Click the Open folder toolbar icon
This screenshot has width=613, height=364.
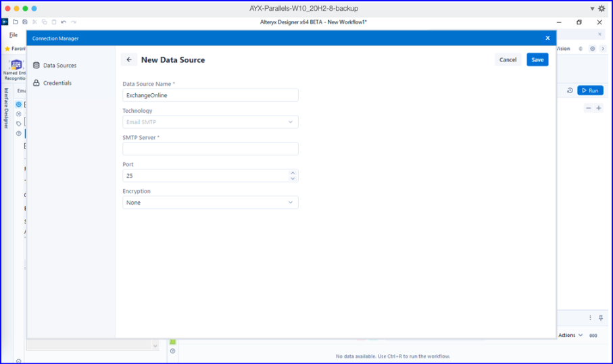16,22
